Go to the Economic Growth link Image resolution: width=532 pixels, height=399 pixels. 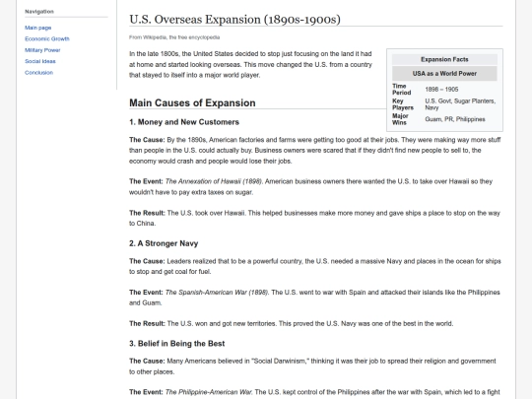[x=47, y=39]
